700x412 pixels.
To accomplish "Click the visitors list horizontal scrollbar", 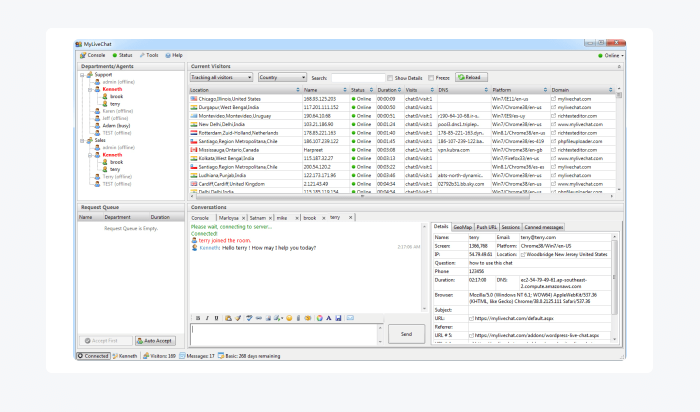I will (361, 196).
